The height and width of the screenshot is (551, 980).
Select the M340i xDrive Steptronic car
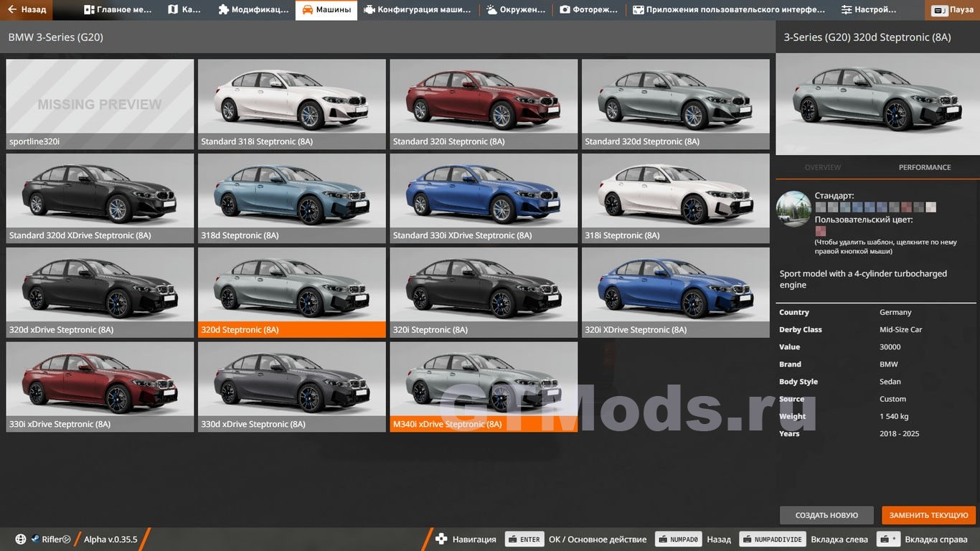point(484,387)
